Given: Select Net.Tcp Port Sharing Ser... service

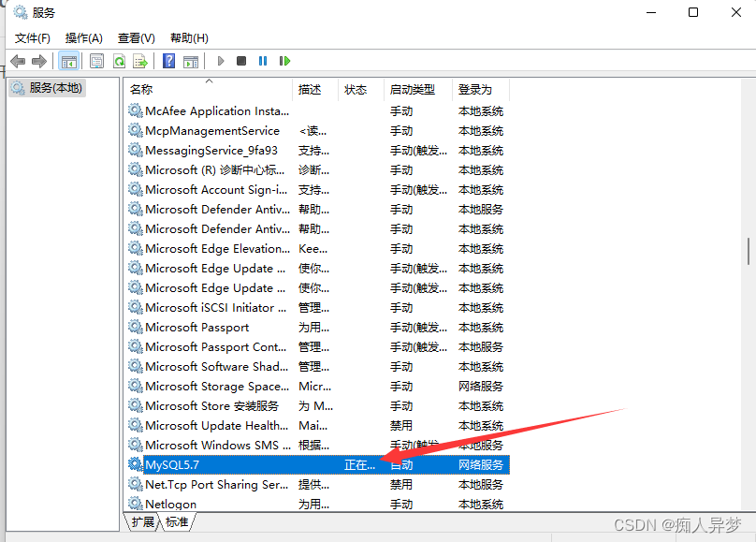Looking at the screenshot, I should [x=318, y=485].
